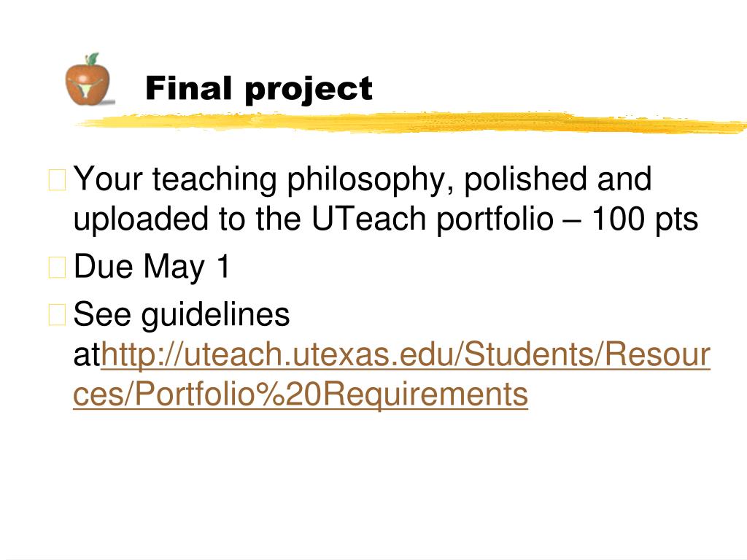Select the yellow bullet before 'Your teaching philosophy'
The height and width of the screenshot is (560, 747).
(x=57, y=179)
